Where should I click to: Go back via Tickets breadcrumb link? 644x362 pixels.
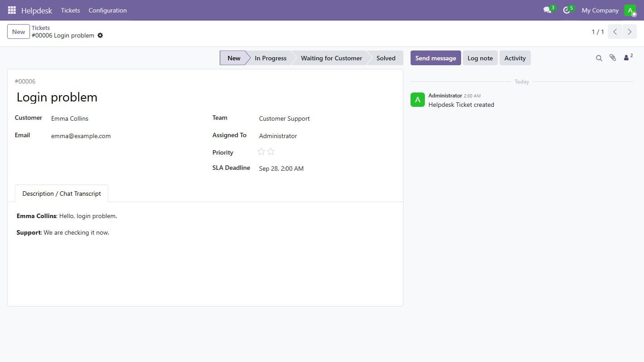click(41, 28)
